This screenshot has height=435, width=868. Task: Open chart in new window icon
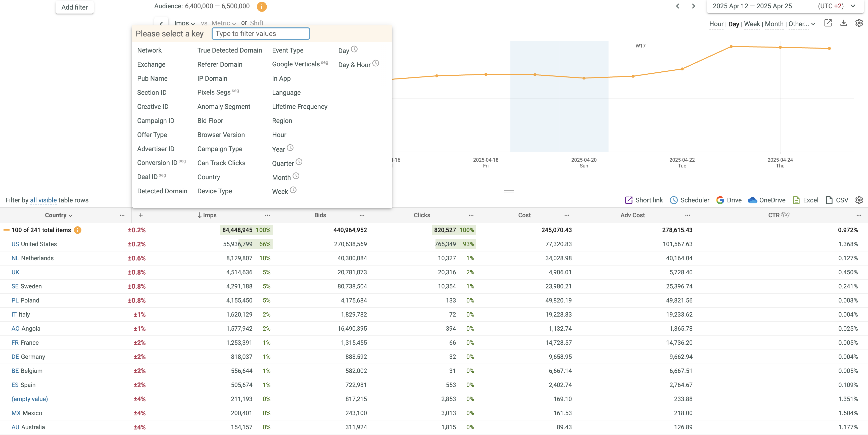[x=828, y=23]
